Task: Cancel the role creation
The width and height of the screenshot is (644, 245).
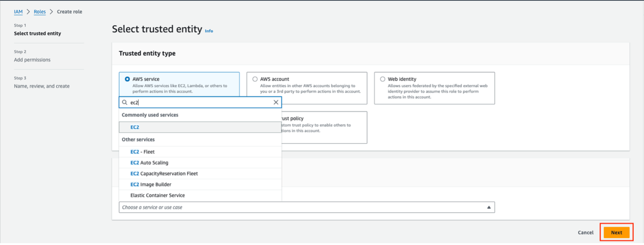Action: [x=585, y=233]
